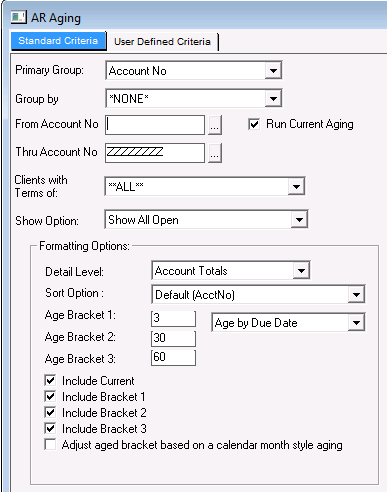Screen dimensions: 387x492
Task: Open From Account No lookup button
Action: tap(215, 125)
